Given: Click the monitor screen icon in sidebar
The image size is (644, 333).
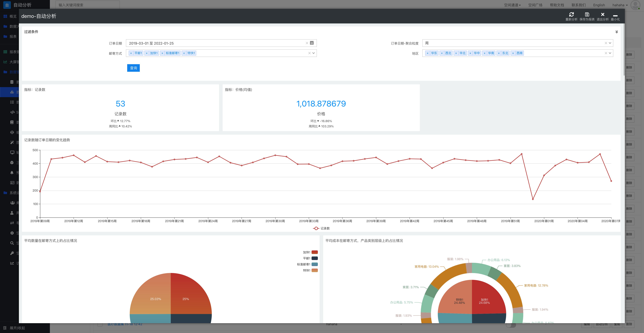Looking at the screenshot, I should [12, 152].
